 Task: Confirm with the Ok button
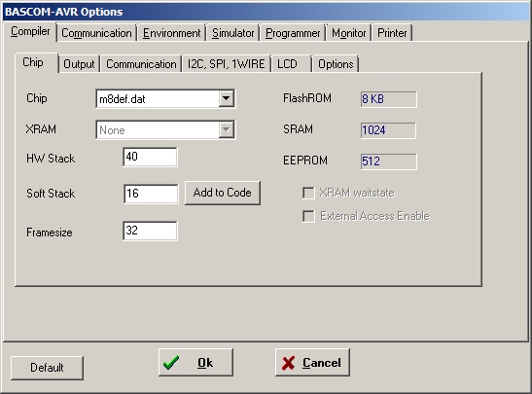[x=195, y=363]
